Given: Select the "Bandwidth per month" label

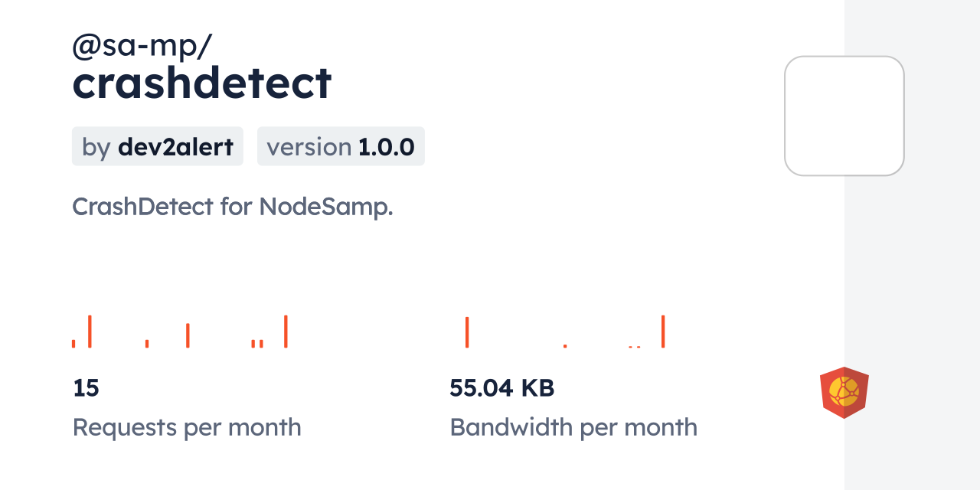Looking at the screenshot, I should pos(573,427).
